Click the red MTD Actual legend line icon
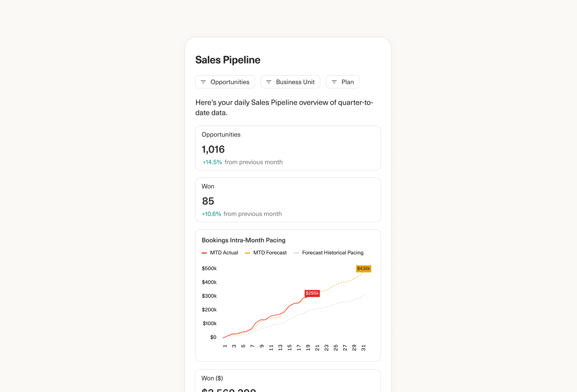This screenshot has width=577, height=392. (204, 252)
